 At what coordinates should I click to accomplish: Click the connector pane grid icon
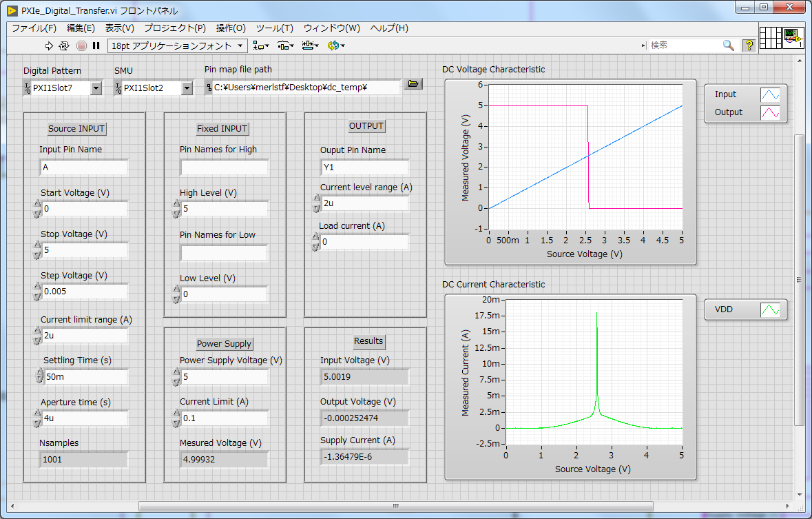pyautogui.click(x=770, y=37)
